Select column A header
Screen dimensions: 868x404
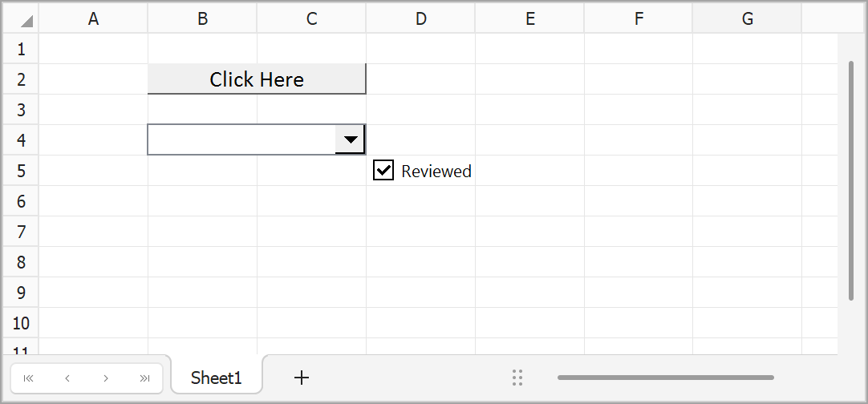[x=94, y=19]
